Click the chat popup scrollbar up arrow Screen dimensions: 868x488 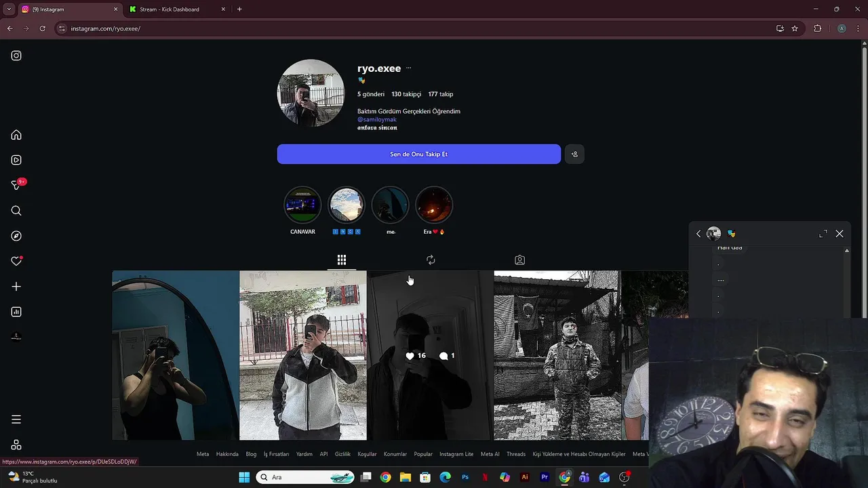tap(847, 251)
